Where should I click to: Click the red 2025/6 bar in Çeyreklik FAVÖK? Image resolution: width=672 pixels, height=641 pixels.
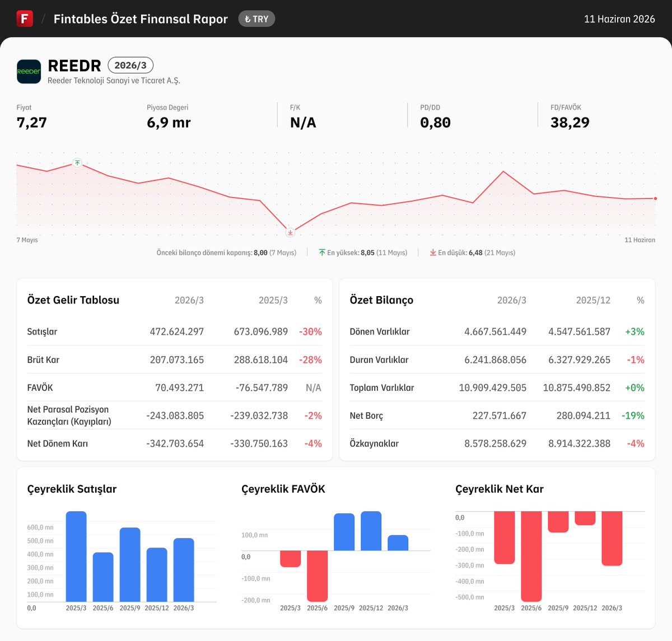point(317,576)
